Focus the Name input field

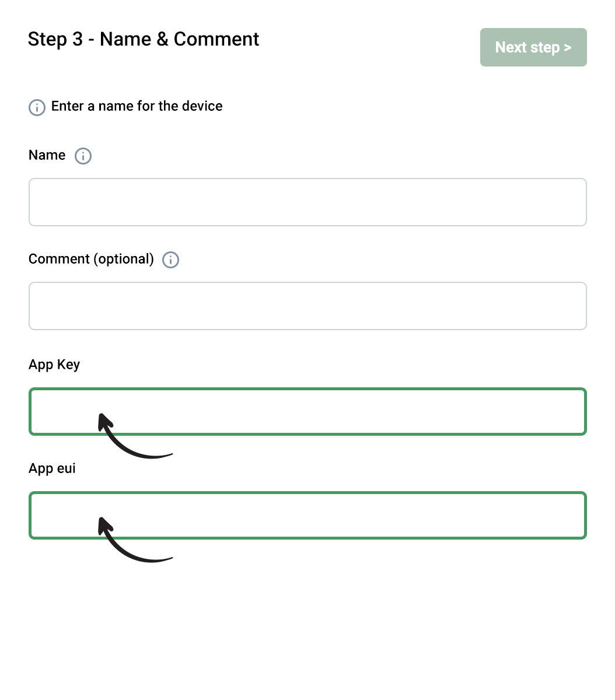[x=307, y=202]
